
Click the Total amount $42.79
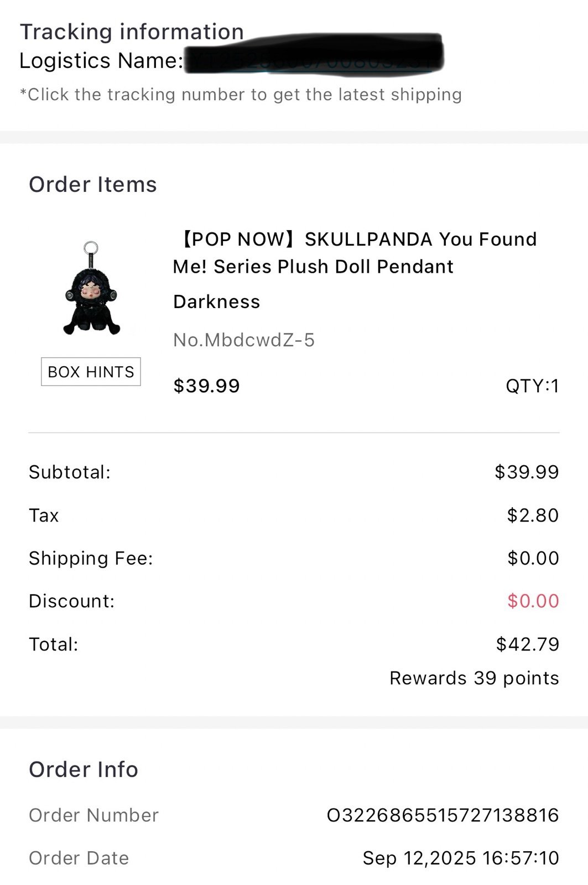pyautogui.click(x=528, y=644)
